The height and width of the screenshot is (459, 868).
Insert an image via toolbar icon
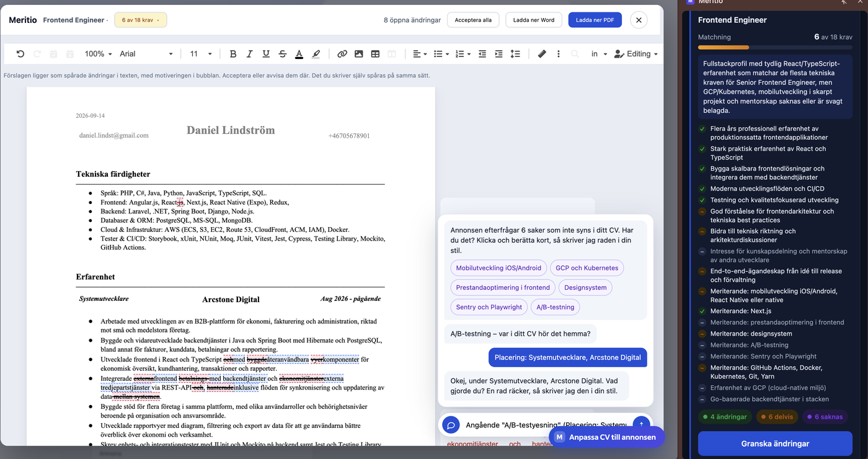point(359,54)
